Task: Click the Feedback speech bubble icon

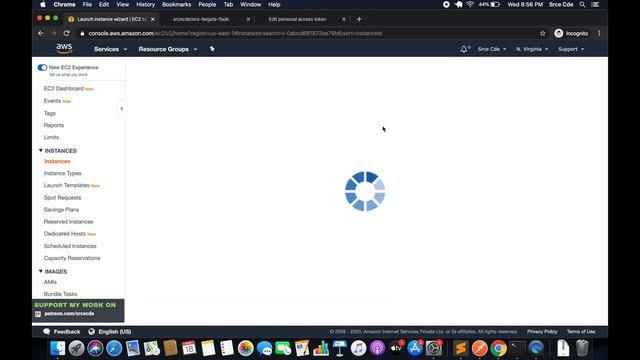Action: click(x=47, y=331)
